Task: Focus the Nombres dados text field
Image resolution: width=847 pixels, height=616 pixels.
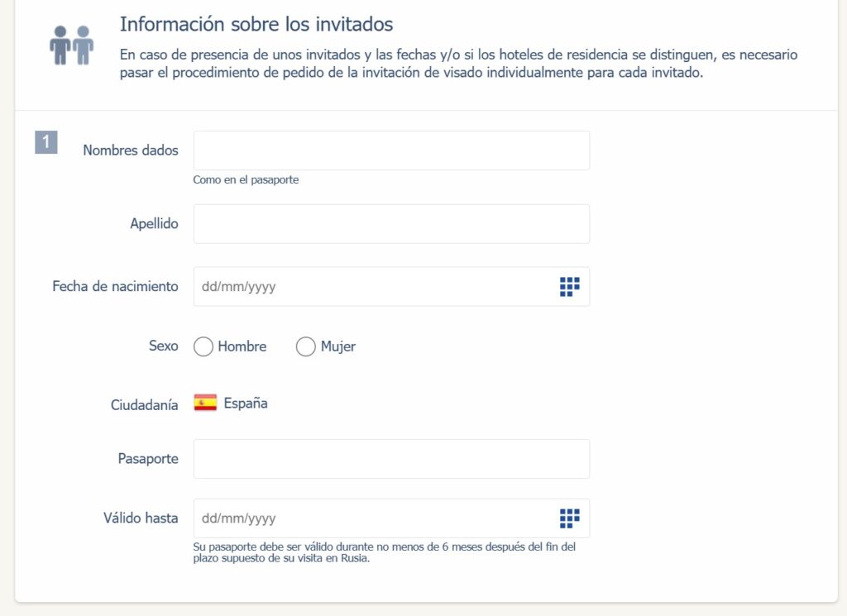Action: click(391, 150)
